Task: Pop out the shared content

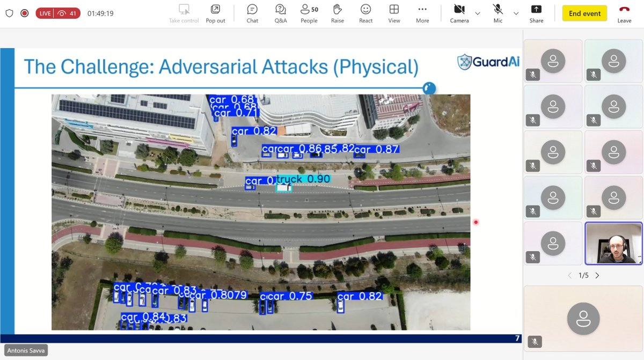Action: [x=215, y=13]
